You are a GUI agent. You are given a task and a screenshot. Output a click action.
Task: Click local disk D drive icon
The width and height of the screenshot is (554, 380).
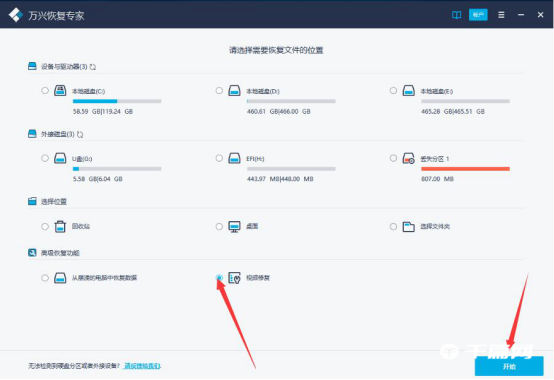click(234, 90)
